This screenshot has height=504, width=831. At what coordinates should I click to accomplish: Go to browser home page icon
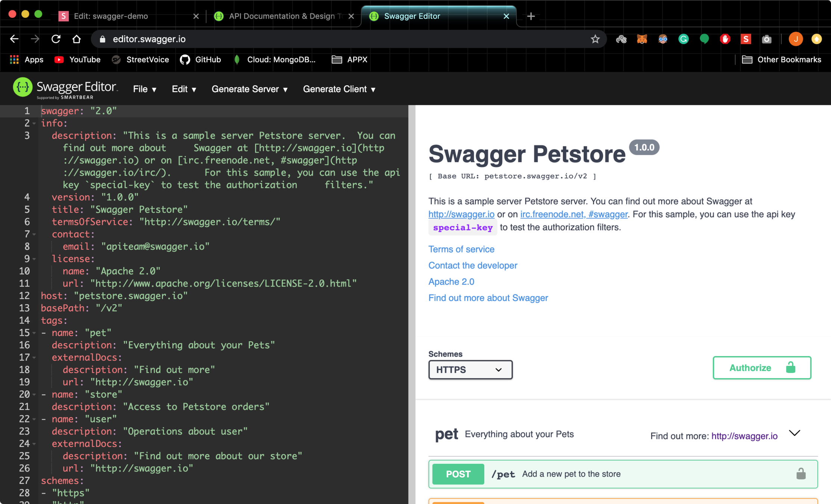point(77,39)
